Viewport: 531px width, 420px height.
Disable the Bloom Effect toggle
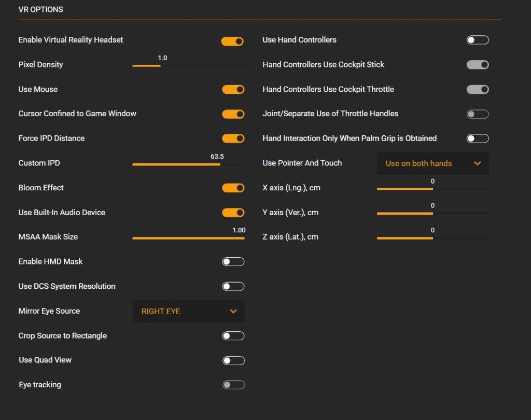tap(233, 188)
